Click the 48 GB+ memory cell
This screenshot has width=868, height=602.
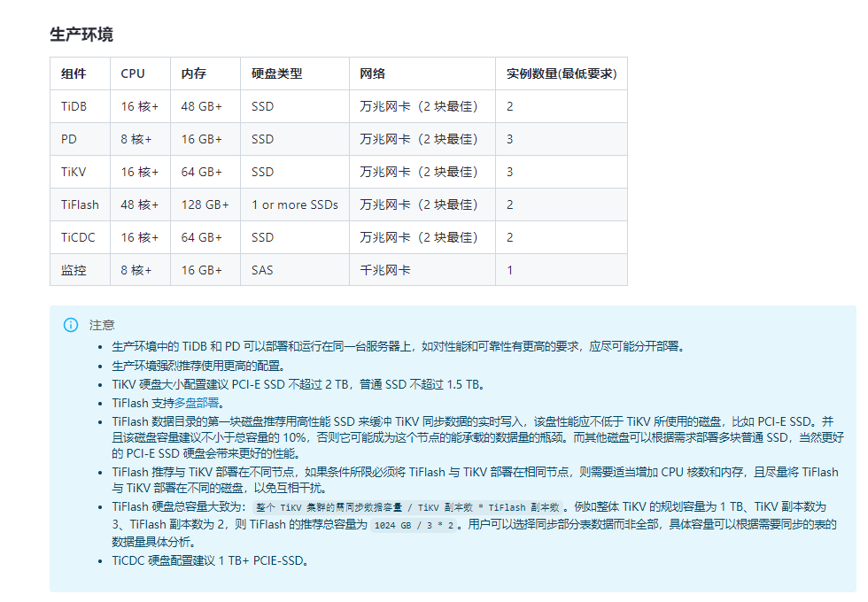coord(205,106)
